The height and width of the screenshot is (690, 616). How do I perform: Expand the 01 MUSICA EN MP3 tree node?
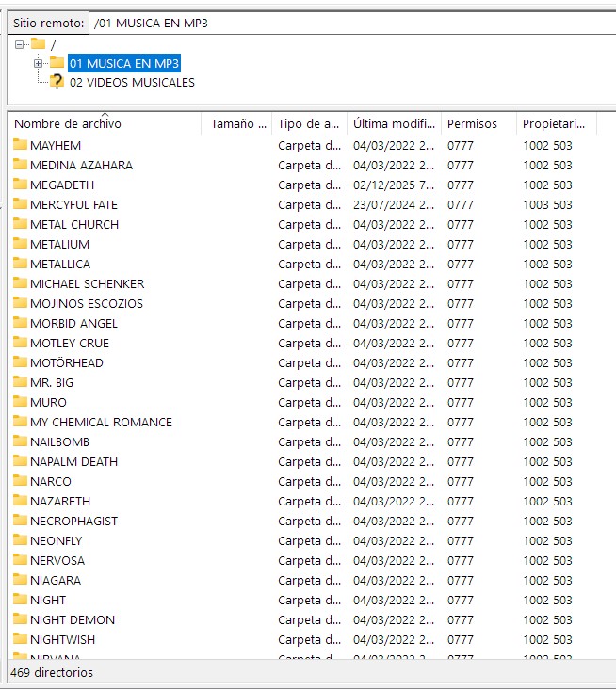coord(39,64)
